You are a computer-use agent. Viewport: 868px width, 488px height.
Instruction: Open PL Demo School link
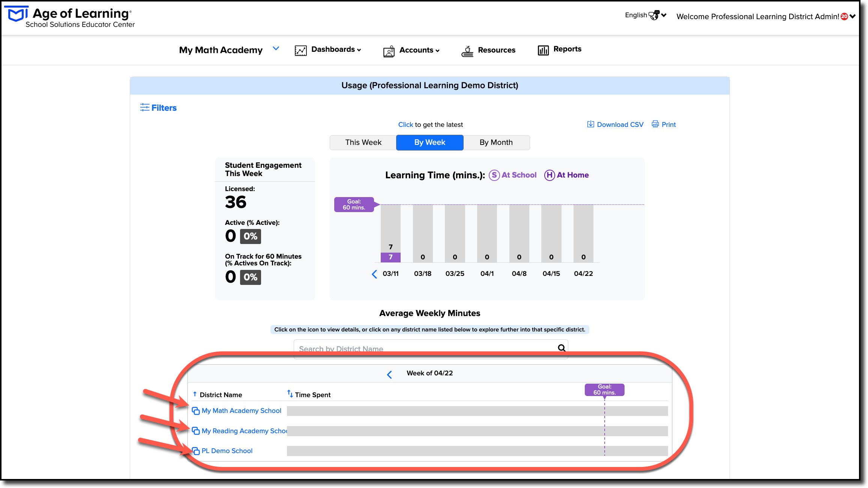pos(227,451)
